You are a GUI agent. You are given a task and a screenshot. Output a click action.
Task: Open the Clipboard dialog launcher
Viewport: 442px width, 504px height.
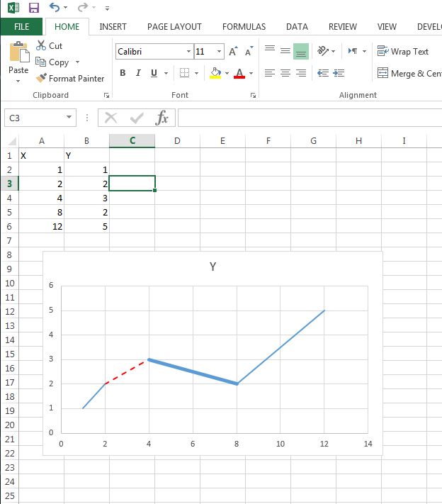pos(107,96)
